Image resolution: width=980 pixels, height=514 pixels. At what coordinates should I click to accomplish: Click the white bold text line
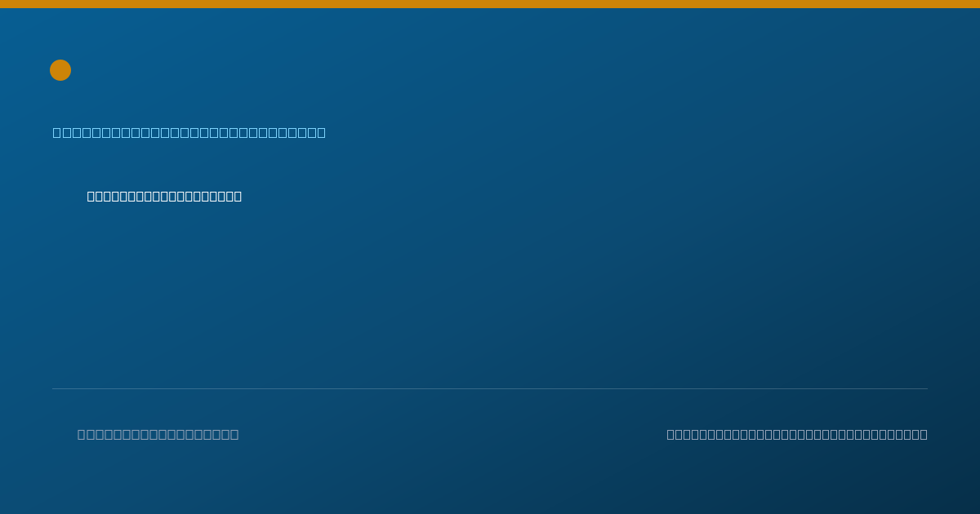164,196
